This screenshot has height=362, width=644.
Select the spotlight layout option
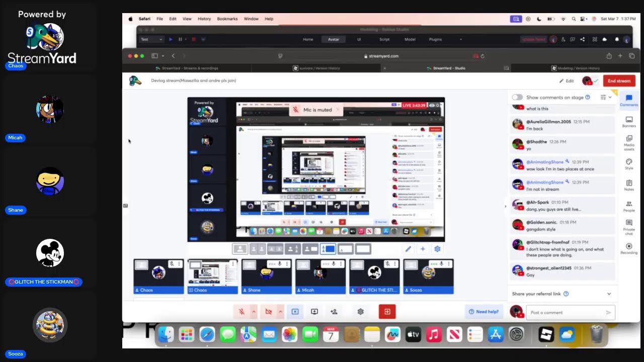tap(293, 249)
